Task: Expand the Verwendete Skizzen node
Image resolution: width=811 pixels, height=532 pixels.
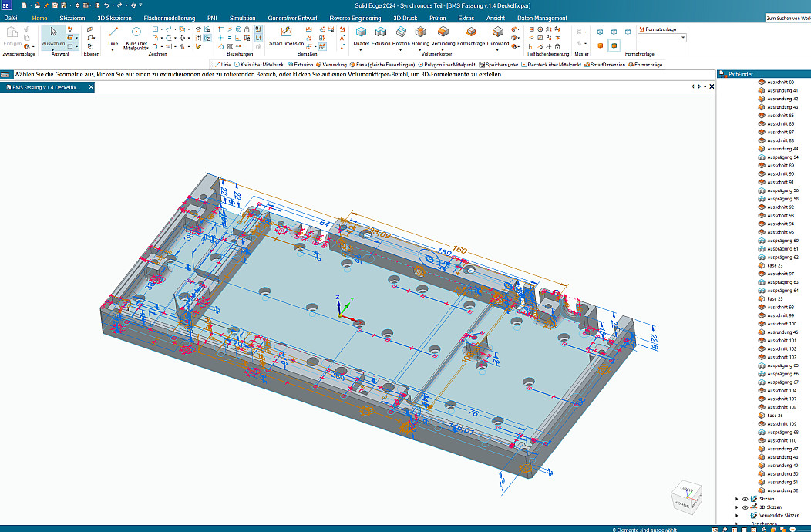Action: point(737,516)
